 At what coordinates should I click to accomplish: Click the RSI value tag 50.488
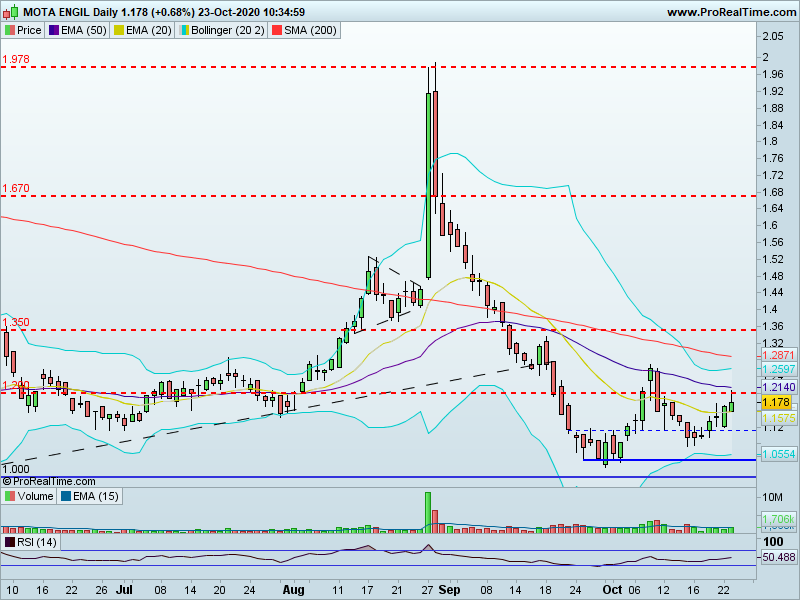(779, 557)
